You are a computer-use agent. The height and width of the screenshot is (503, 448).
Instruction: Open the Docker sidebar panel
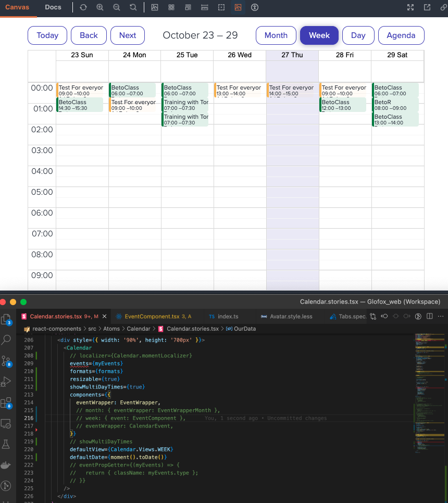point(6,465)
